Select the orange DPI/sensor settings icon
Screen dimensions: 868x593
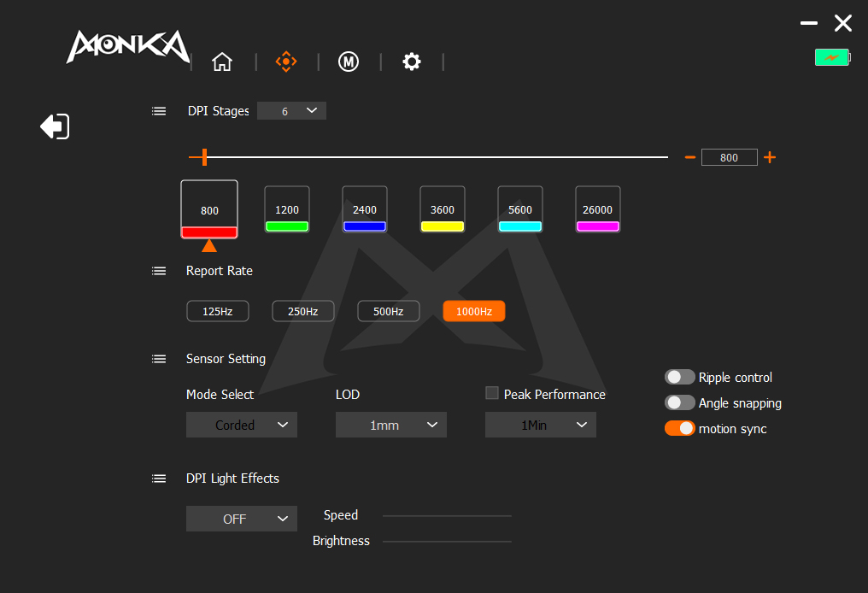click(285, 62)
